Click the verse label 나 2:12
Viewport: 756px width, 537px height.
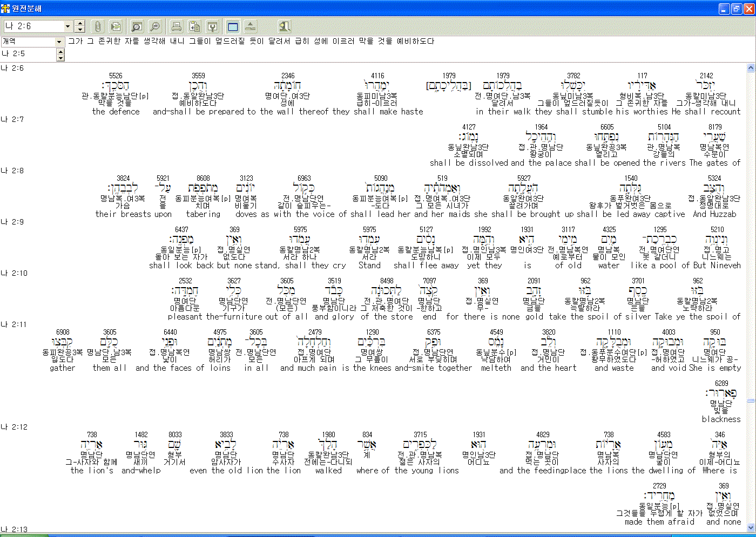pos(14,427)
